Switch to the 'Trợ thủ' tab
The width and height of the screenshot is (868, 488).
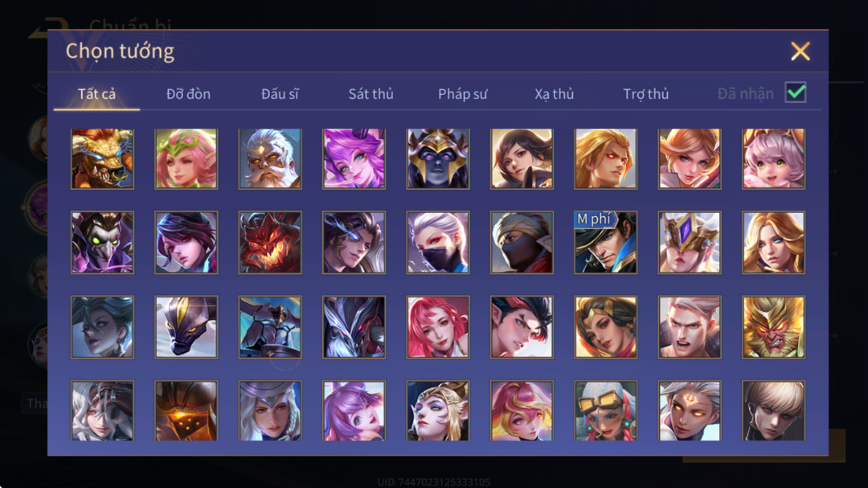[x=646, y=94]
